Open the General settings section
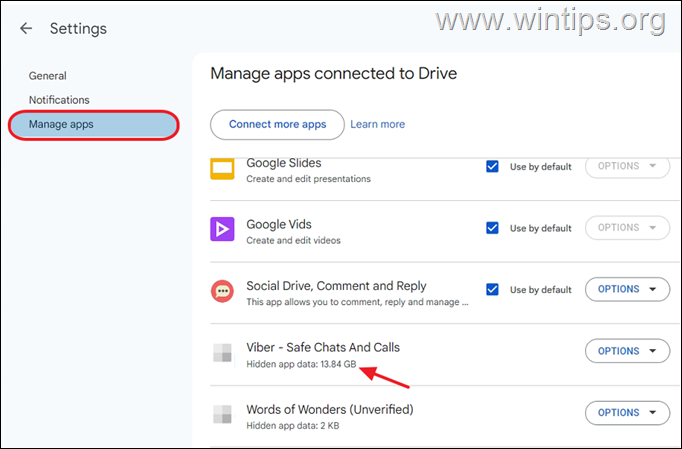 [47, 76]
